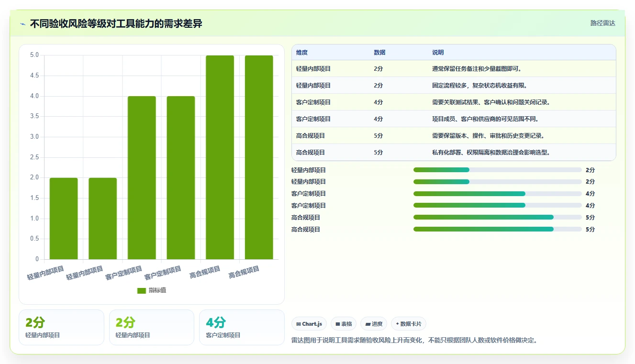This screenshot has width=635, height=364.
Task: Click the 路径雷达 tag in the header
Action: point(602,23)
